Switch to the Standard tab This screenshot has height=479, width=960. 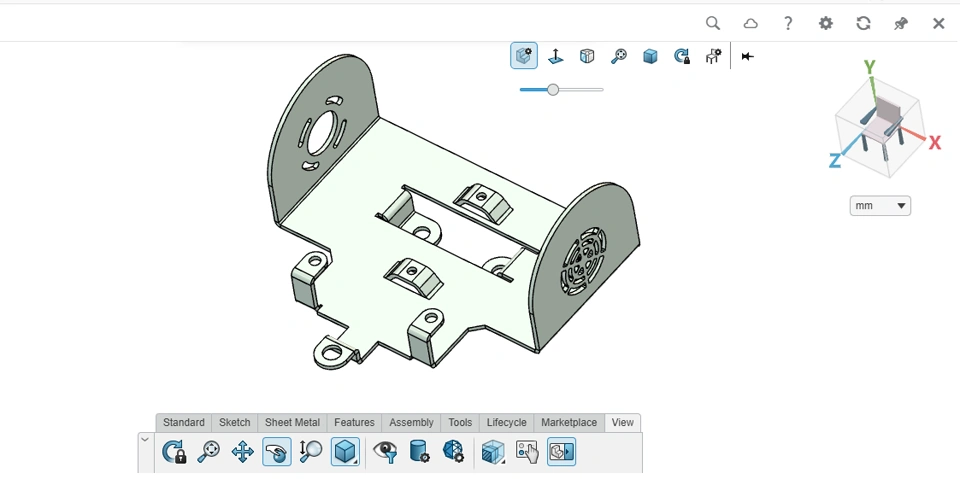(184, 423)
